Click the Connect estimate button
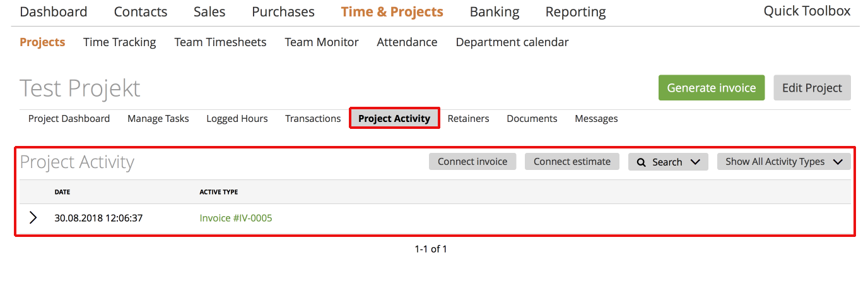The image size is (868, 290). (x=572, y=162)
